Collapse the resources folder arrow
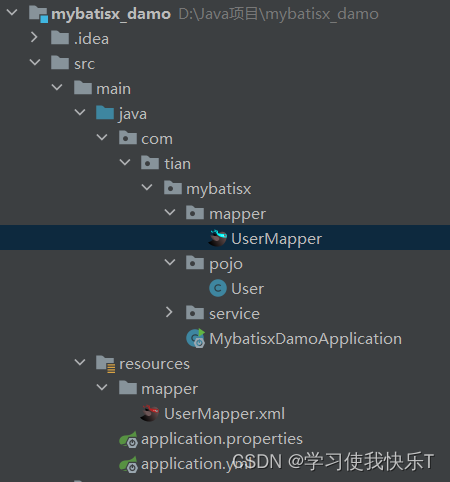Image resolution: width=450 pixels, height=482 pixels. click(80, 362)
